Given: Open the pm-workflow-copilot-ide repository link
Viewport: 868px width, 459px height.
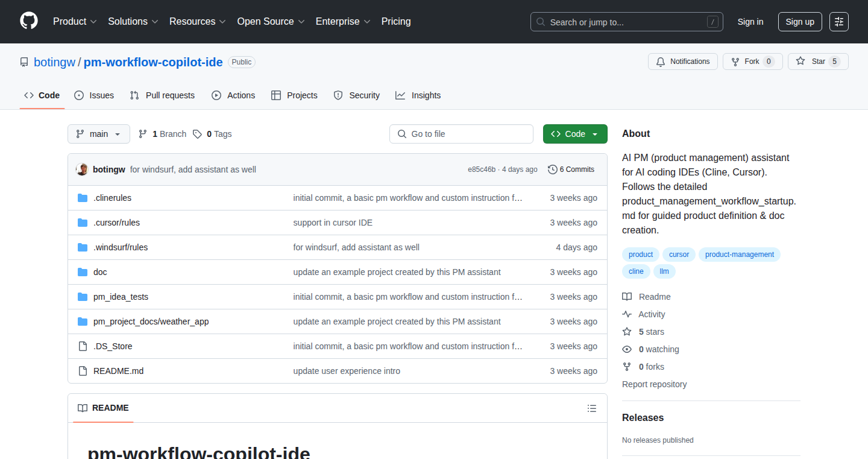Looking at the screenshot, I should [153, 62].
